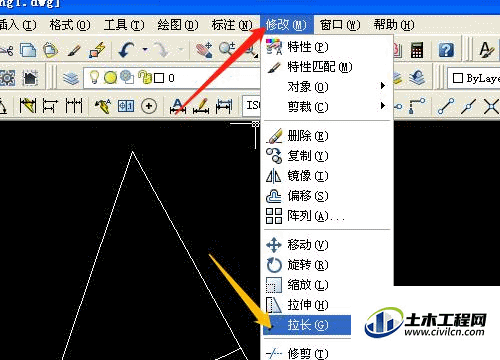Open the 标注(N) menu
500x360 pixels.
pos(232,25)
